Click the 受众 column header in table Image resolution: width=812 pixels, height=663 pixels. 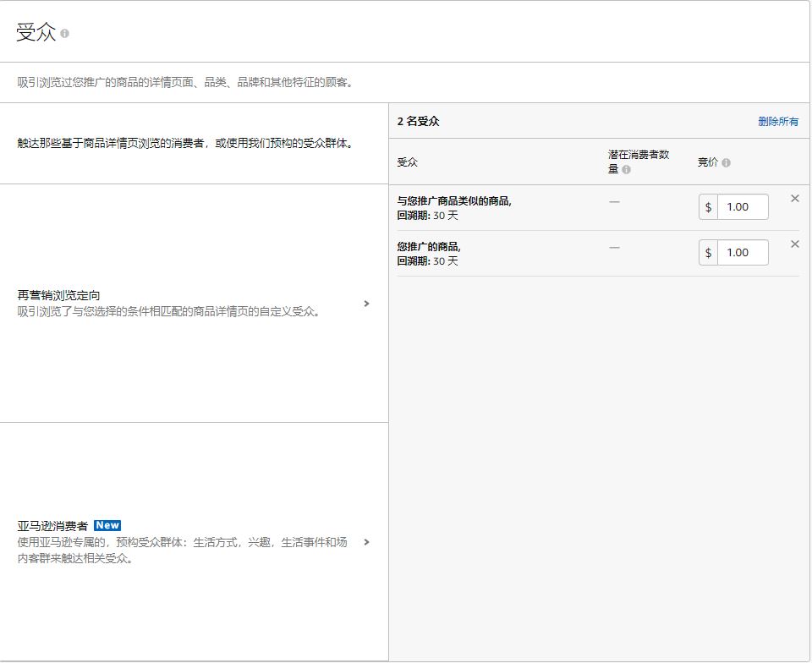[x=407, y=162]
